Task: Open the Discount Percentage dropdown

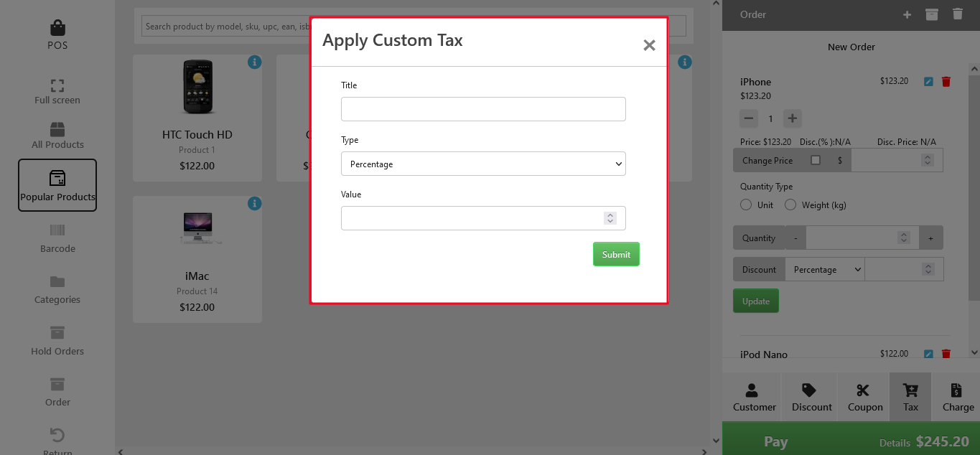Action: pos(824,270)
